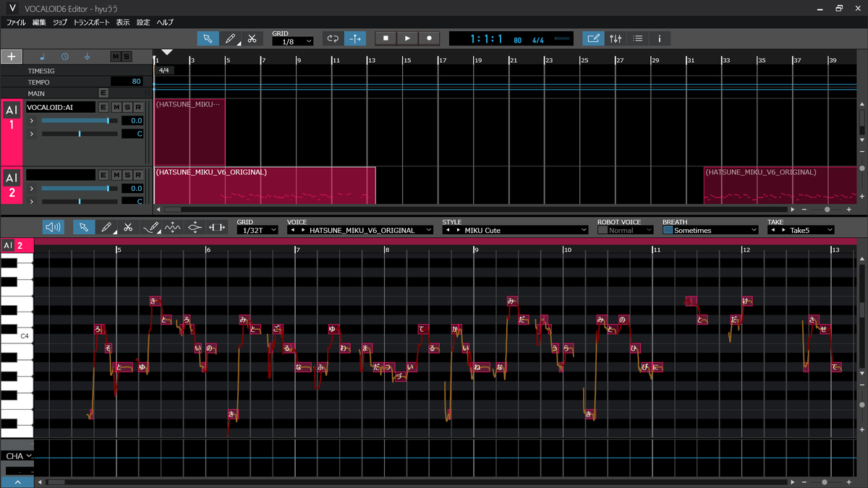Viewport: 868px width, 488px height.
Task: Toggle the musical editor panel icon
Action: tap(594, 38)
